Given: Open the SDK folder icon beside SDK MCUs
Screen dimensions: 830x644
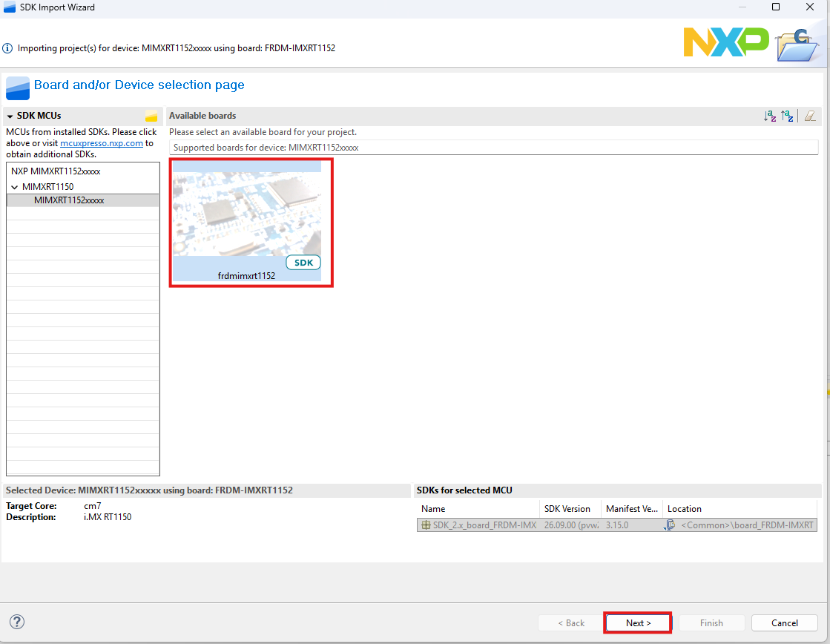Looking at the screenshot, I should click(x=151, y=116).
